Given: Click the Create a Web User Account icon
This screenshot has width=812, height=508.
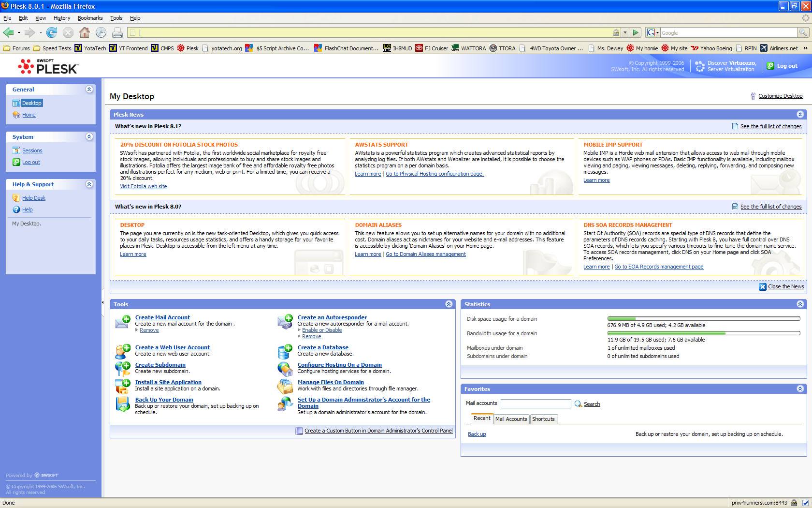Looking at the screenshot, I should (123, 351).
